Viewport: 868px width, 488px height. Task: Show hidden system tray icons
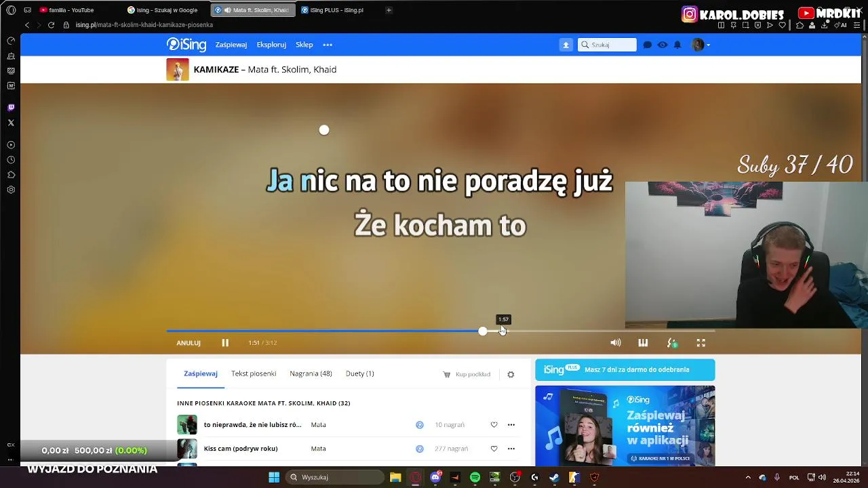click(748, 477)
